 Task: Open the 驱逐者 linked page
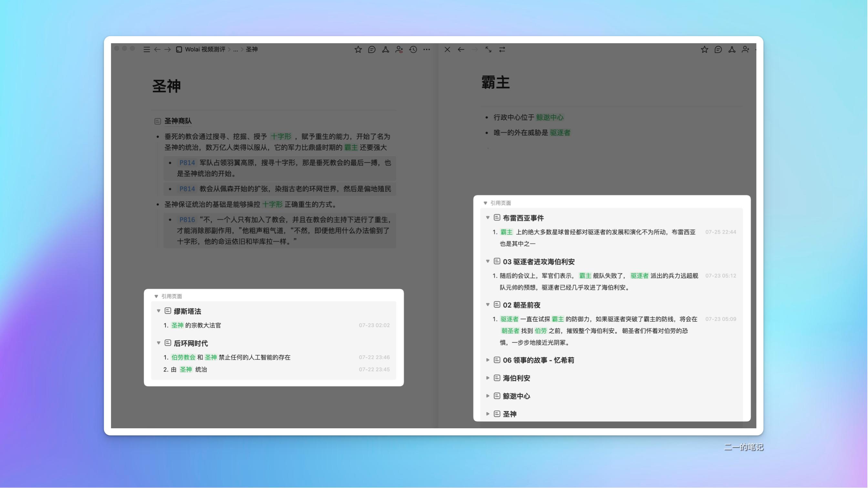coord(559,133)
